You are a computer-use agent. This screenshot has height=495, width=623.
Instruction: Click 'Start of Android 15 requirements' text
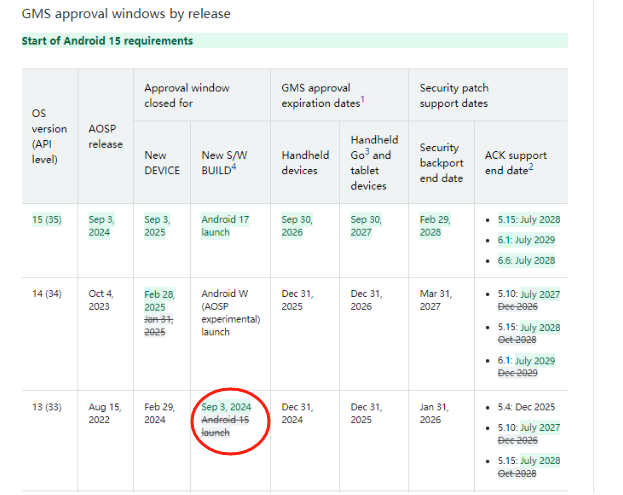click(x=107, y=41)
